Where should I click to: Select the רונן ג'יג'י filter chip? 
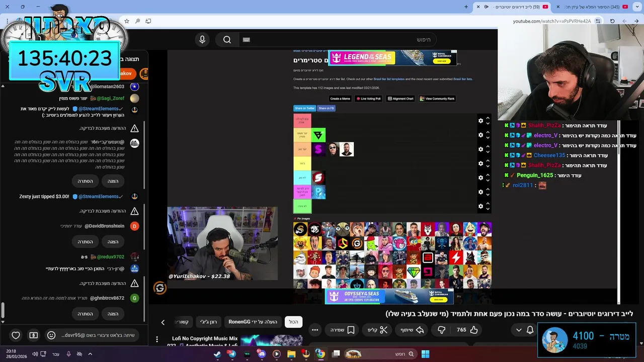[208, 322]
